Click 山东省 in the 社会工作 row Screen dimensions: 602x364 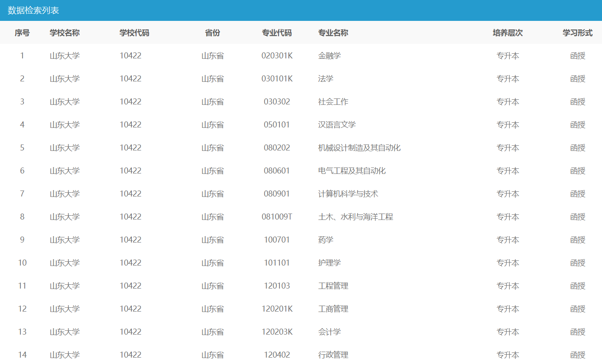(212, 102)
